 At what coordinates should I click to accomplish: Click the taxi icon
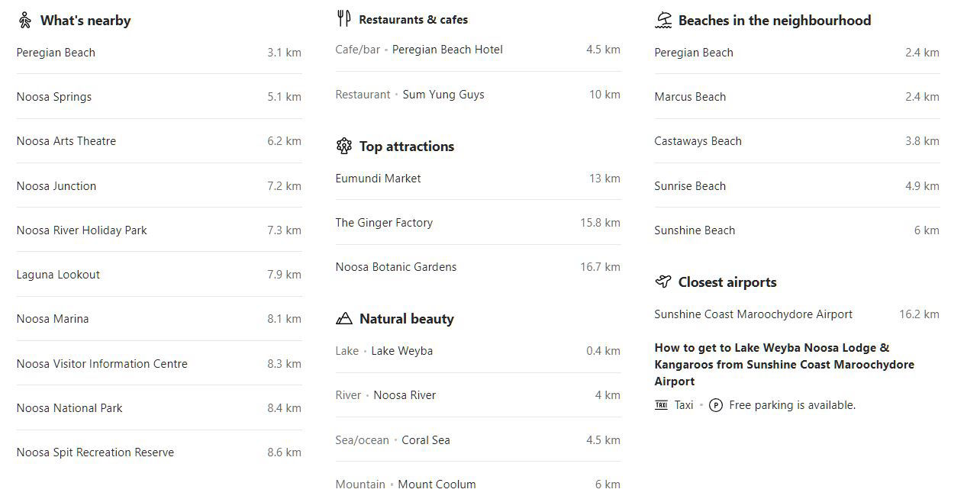[x=661, y=405]
